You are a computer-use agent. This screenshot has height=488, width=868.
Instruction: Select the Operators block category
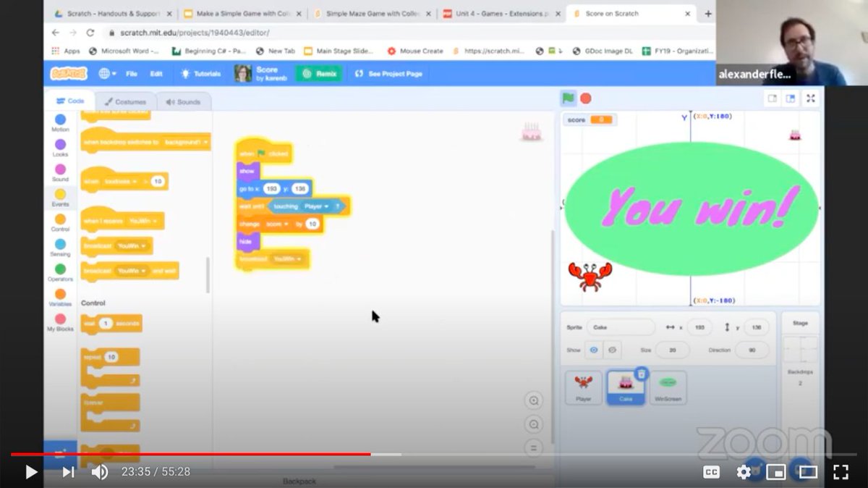click(x=60, y=272)
